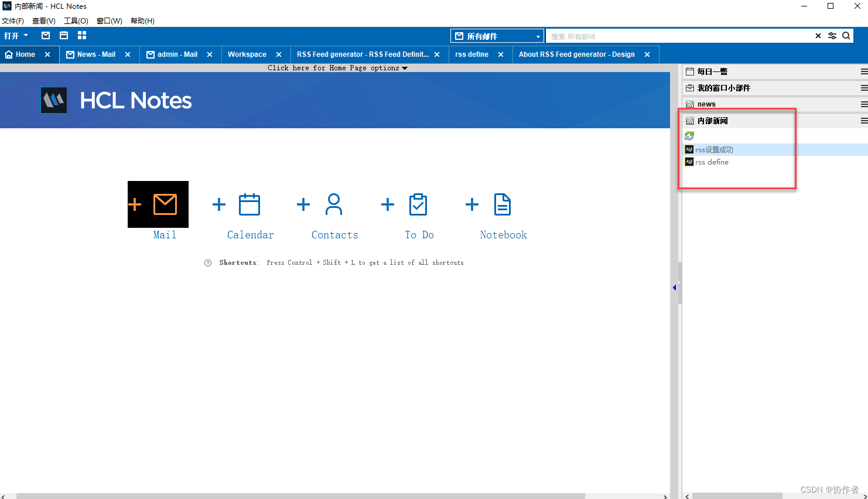Click the Notebook link label

pyautogui.click(x=504, y=235)
